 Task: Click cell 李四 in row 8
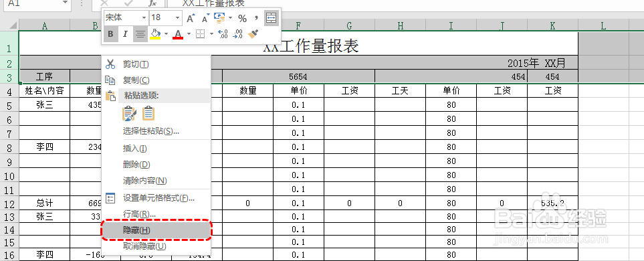point(44,147)
